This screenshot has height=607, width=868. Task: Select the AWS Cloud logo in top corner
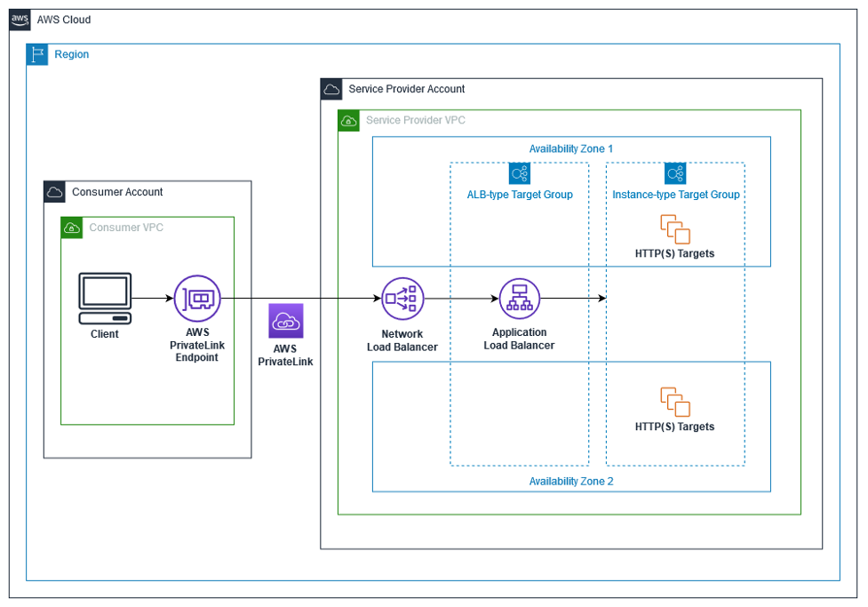[19, 19]
